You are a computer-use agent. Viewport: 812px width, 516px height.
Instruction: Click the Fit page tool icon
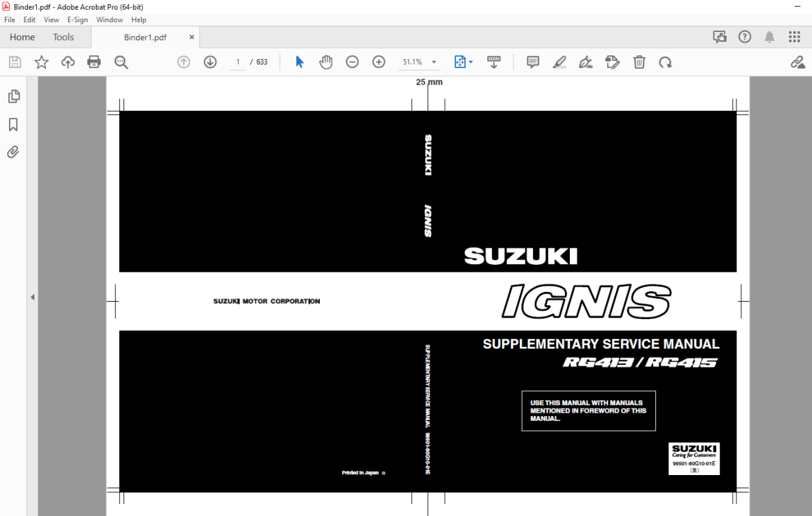459,62
